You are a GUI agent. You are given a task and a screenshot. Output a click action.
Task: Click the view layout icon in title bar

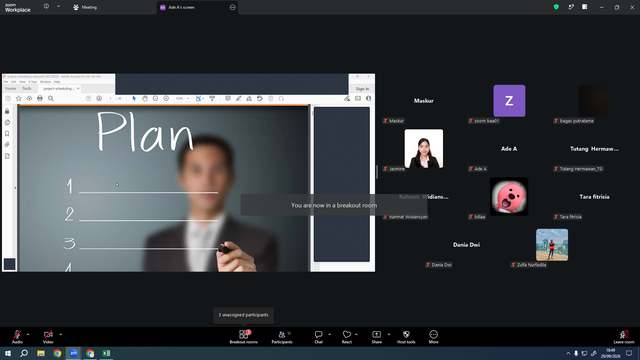coord(584,7)
